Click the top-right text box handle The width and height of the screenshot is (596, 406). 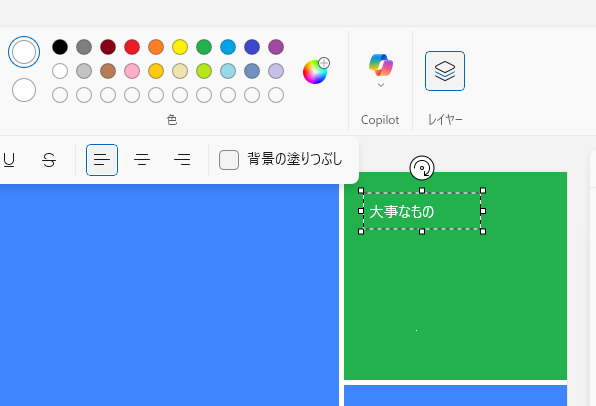483,190
